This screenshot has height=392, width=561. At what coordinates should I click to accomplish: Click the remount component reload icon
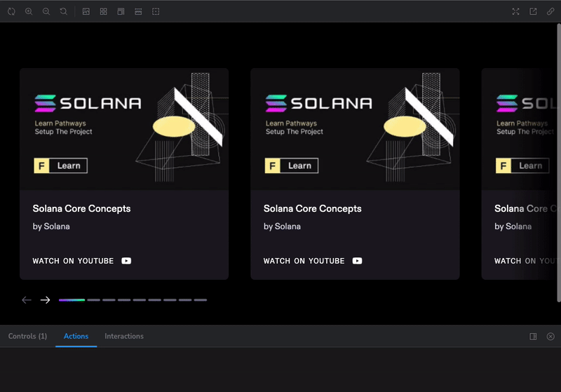[11, 11]
